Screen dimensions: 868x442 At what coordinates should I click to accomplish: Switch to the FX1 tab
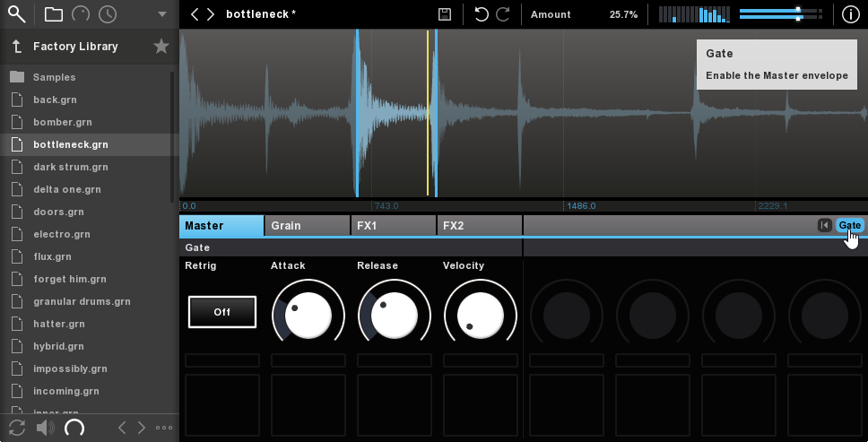pos(394,226)
